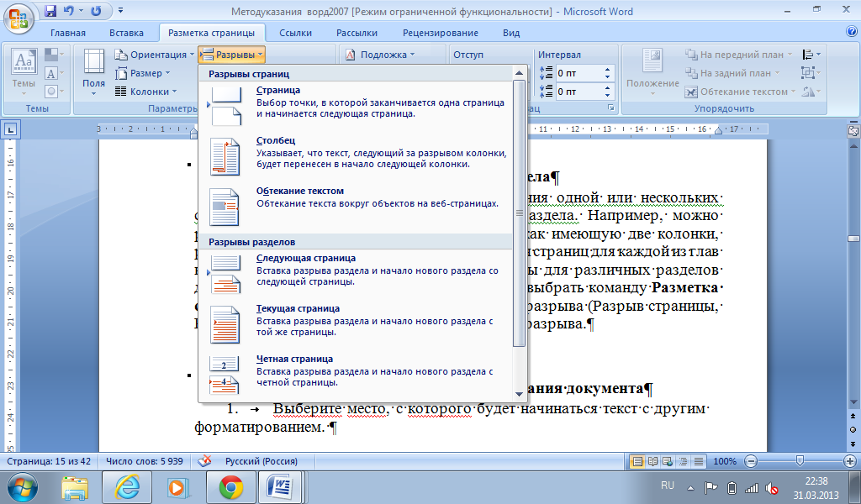Zoom out with minus button

pos(752,461)
